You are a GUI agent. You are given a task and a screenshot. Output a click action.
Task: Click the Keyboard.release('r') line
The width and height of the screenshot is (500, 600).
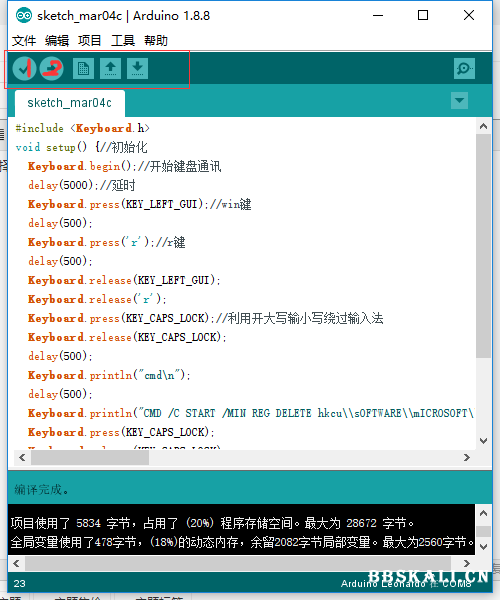(97, 299)
